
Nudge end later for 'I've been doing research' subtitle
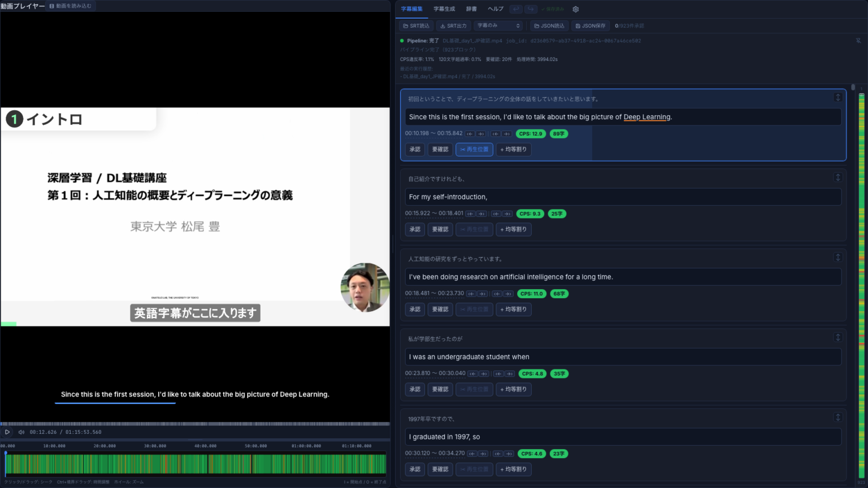[509, 294]
